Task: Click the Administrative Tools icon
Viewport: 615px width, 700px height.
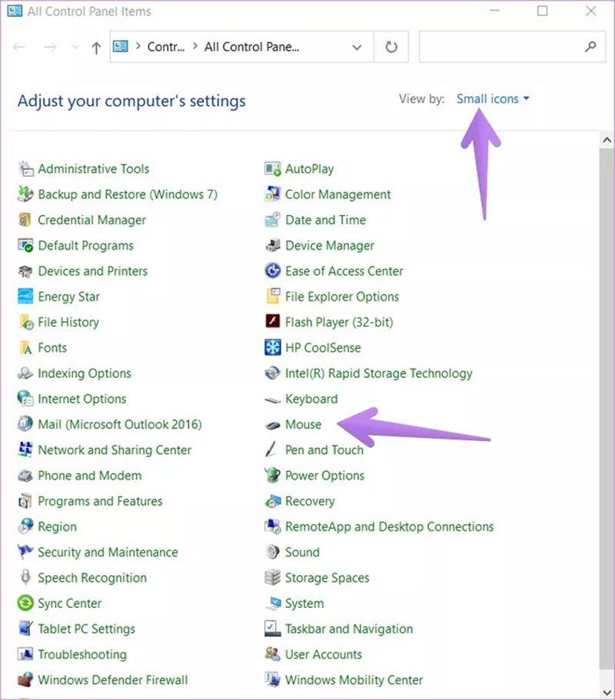Action: pos(25,169)
